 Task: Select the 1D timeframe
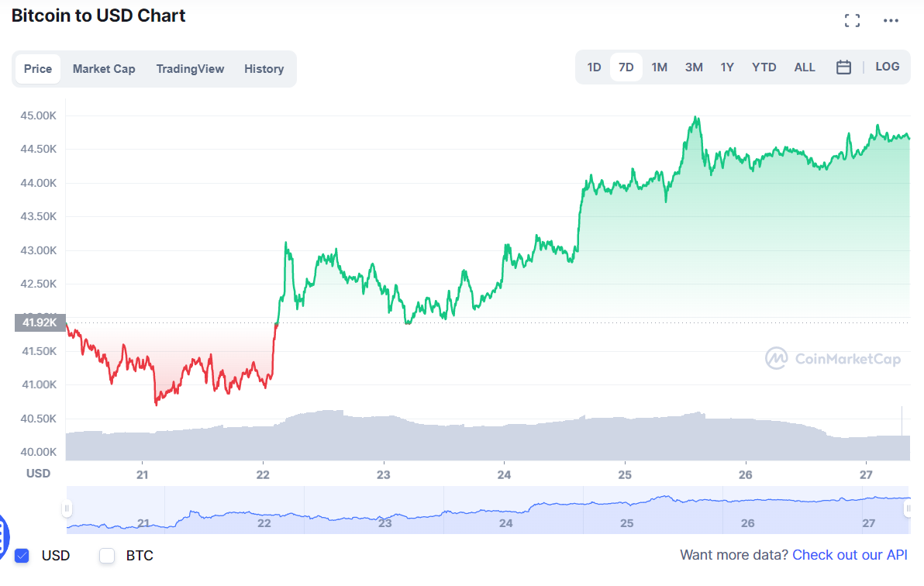coord(594,67)
